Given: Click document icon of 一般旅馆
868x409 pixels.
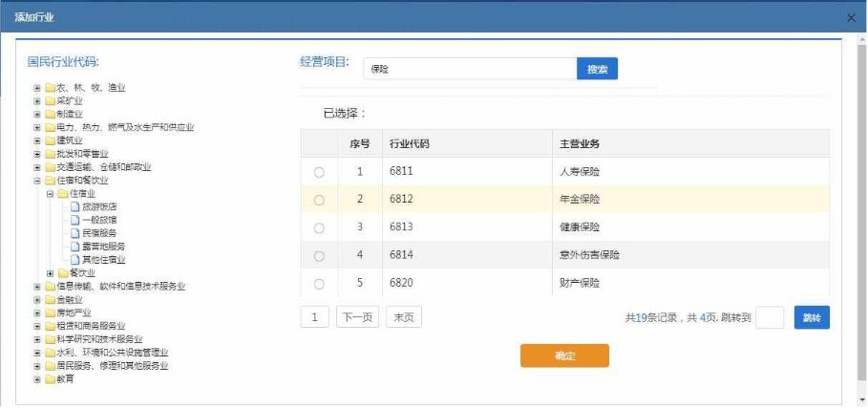Looking at the screenshot, I should [x=75, y=220].
